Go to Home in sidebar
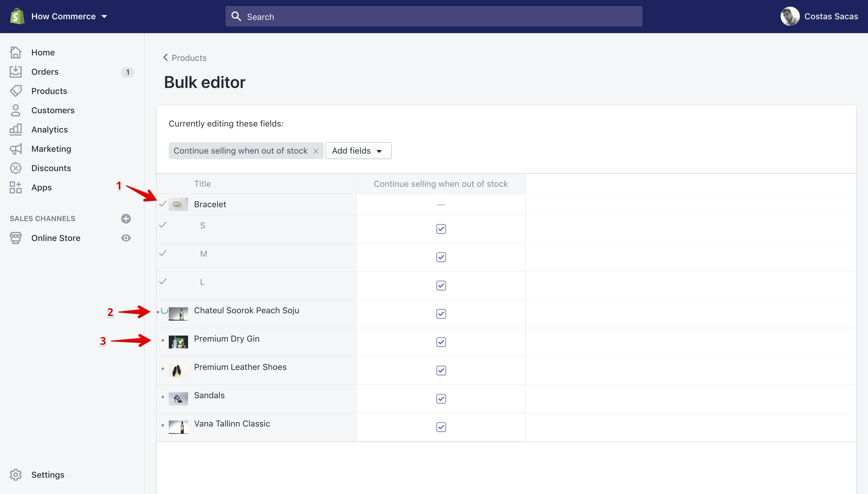The height and width of the screenshot is (494, 868). tap(43, 53)
